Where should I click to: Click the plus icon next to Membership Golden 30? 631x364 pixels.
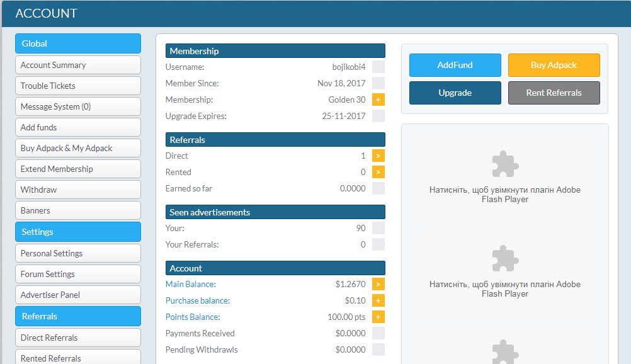pyautogui.click(x=378, y=100)
